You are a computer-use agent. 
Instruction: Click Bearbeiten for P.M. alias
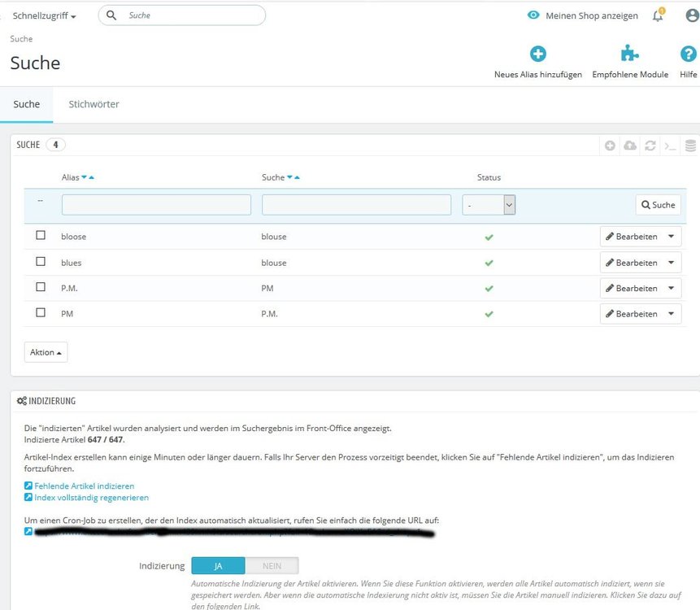[631, 288]
